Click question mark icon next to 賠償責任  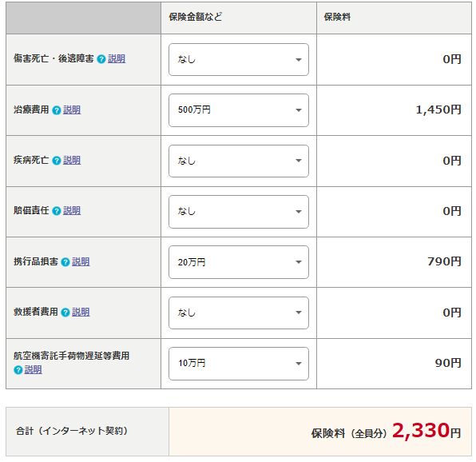[57, 211]
